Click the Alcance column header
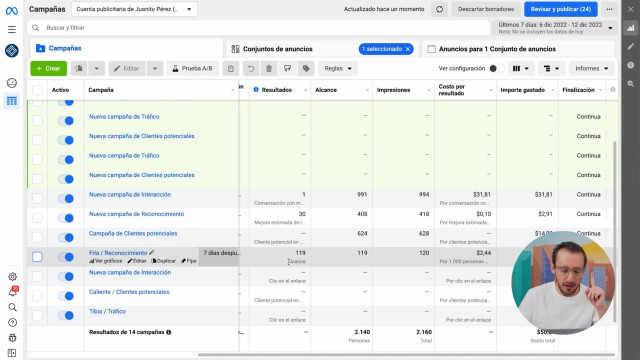 click(326, 90)
